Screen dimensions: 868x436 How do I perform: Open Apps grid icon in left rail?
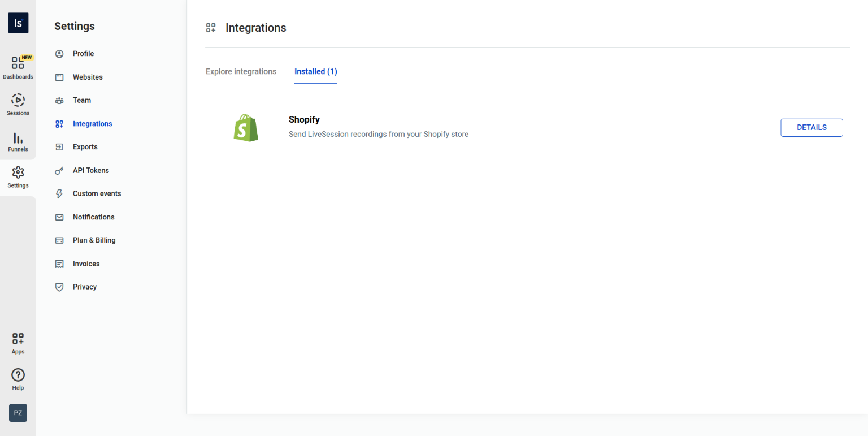(18, 339)
